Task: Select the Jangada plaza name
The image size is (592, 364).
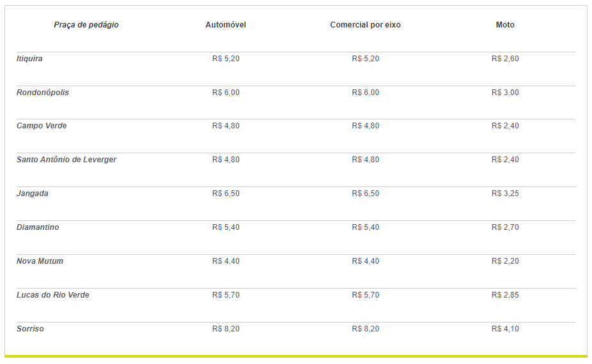Action: (x=33, y=193)
